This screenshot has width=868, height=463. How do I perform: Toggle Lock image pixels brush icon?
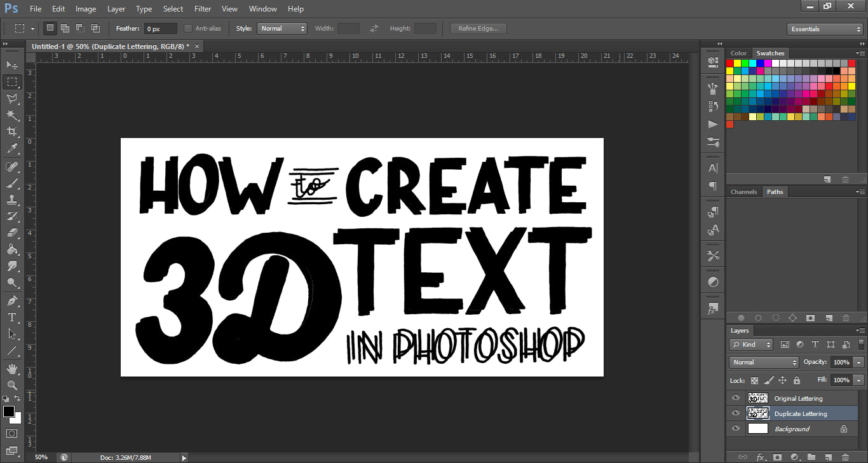pos(769,380)
